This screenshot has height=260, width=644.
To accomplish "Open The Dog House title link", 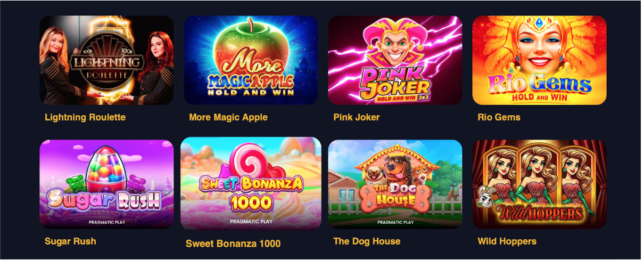I will click(x=367, y=241).
